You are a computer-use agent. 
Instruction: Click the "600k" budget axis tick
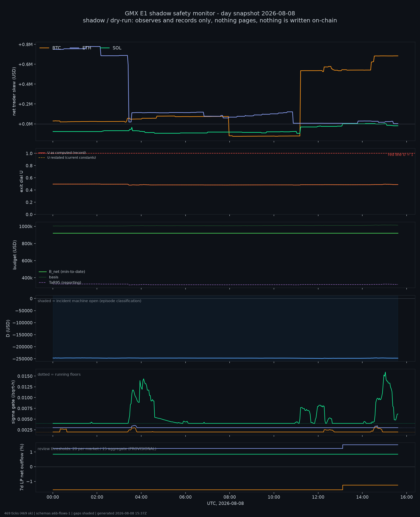pos(27,261)
